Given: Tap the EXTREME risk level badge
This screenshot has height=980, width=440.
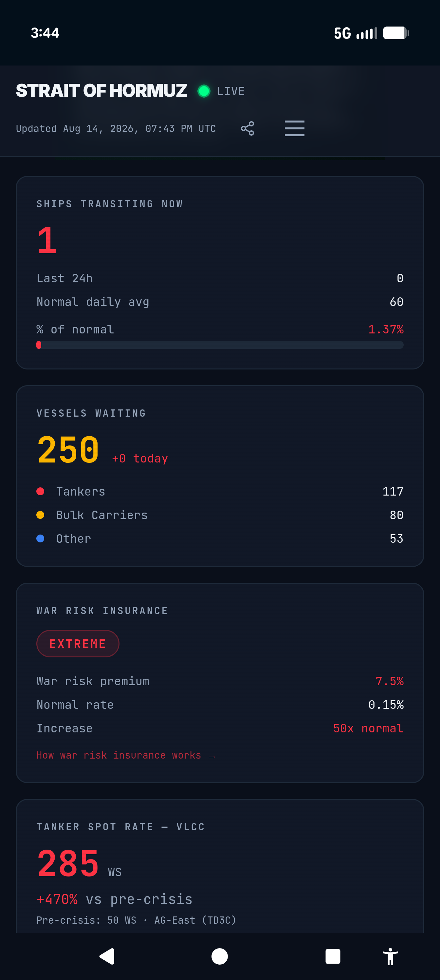Looking at the screenshot, I should pos(78,643).
